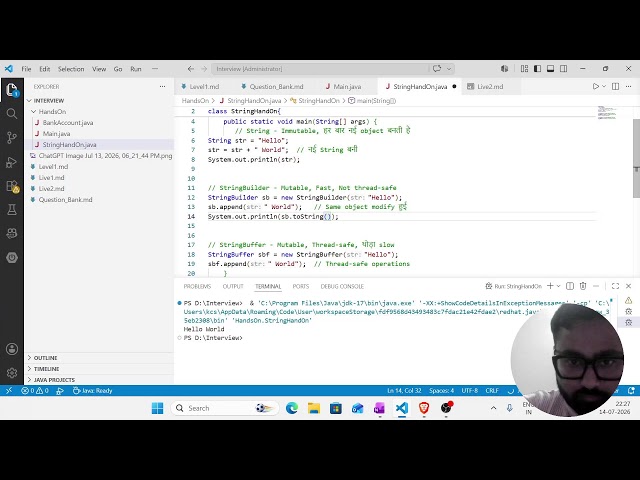Open the Run and Debug view
The height and width of the screenshot is (480, 640).
[12, 162]
